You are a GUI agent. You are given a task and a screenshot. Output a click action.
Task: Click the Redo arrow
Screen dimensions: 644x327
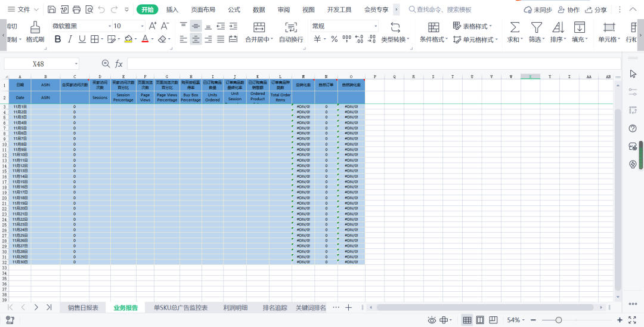pos(114,10)
